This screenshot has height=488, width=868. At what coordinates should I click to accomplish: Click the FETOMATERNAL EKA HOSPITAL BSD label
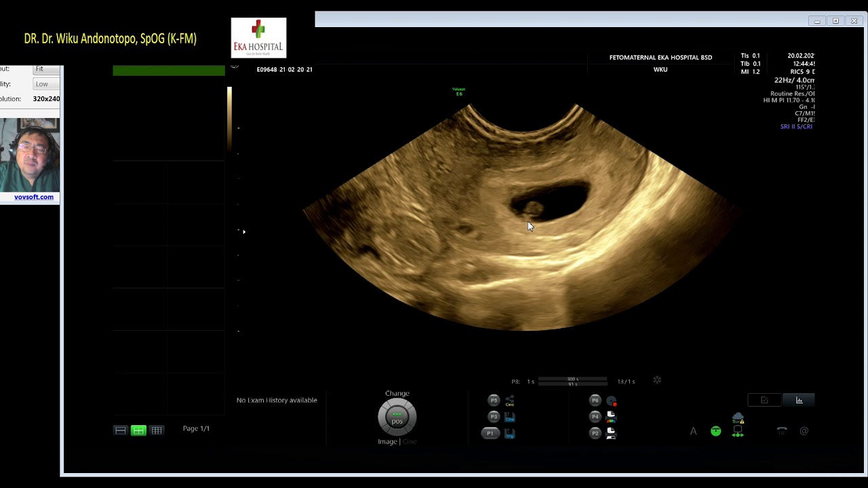[660, 58]
